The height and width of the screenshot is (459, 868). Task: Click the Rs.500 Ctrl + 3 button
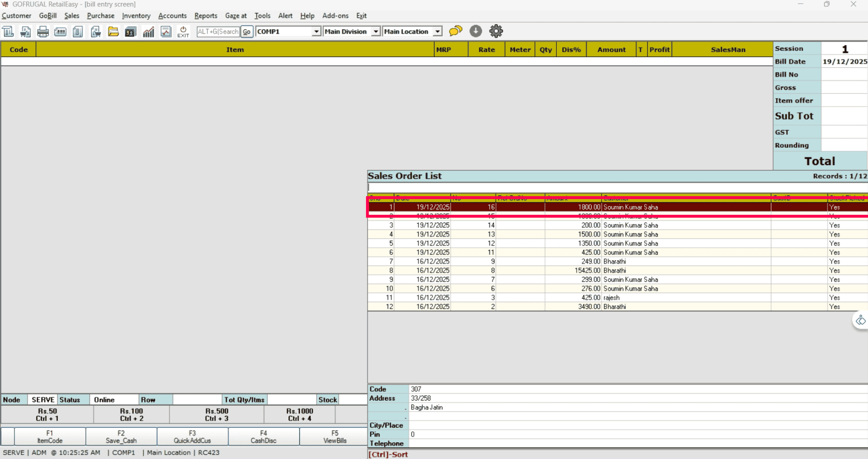point(217,415)
